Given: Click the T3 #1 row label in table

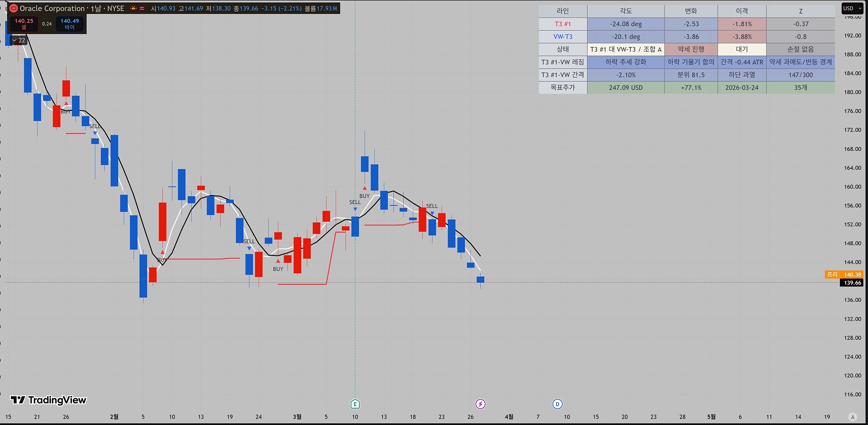Looking at the screenshot, I should [x=562, y=24].
